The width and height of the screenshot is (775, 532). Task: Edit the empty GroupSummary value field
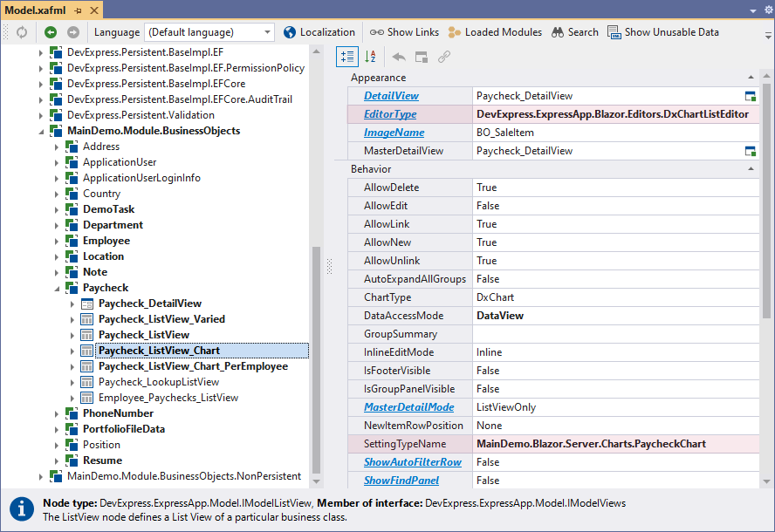616,334
